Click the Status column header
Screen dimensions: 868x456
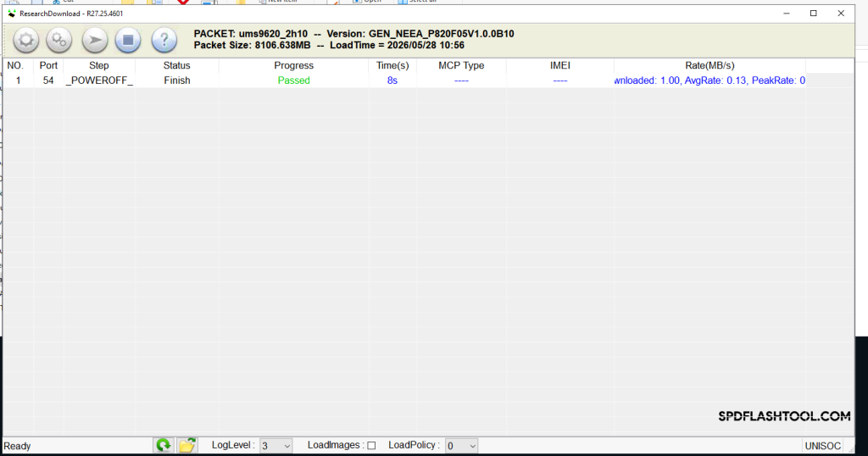[176, 65]
